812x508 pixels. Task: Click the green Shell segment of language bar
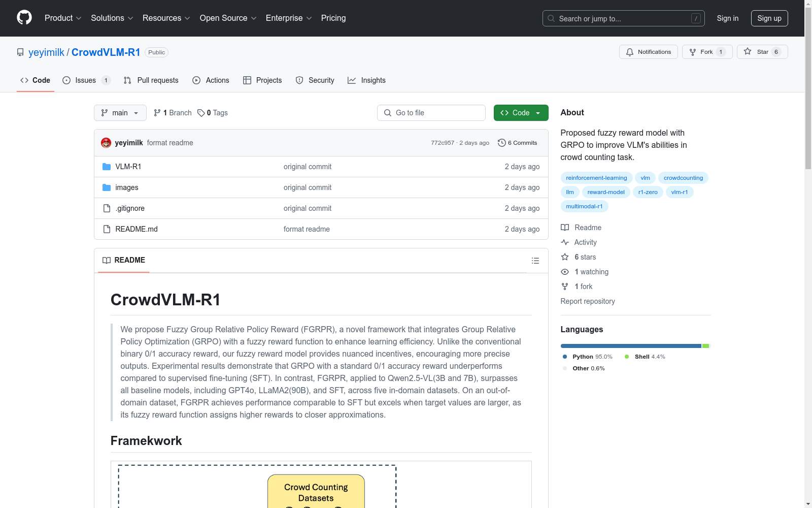[x=705, y=346]
